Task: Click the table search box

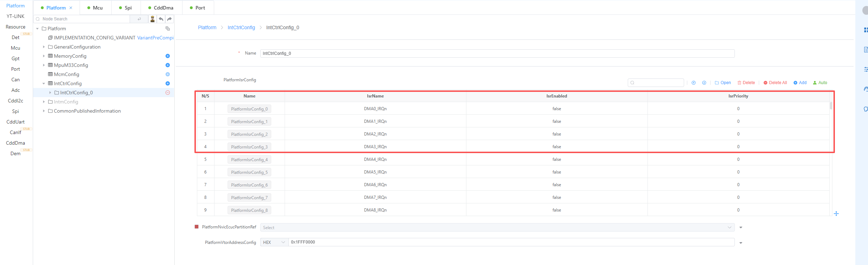Action: (x=656, y=83)
